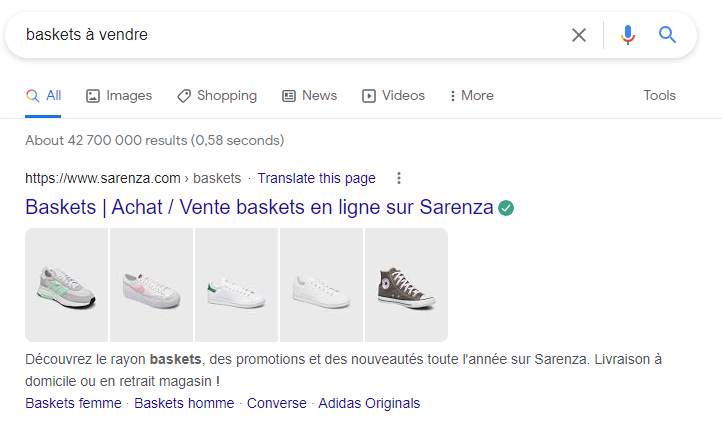Go to the Videos tab
Viewport: 722px width, 421px height.
[393, 96]
